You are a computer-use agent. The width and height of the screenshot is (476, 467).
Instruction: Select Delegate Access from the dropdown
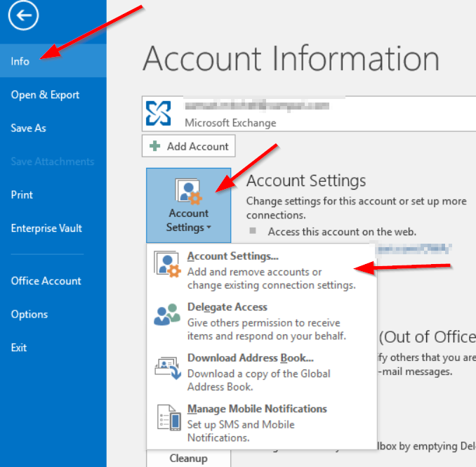tap(262, 322)
